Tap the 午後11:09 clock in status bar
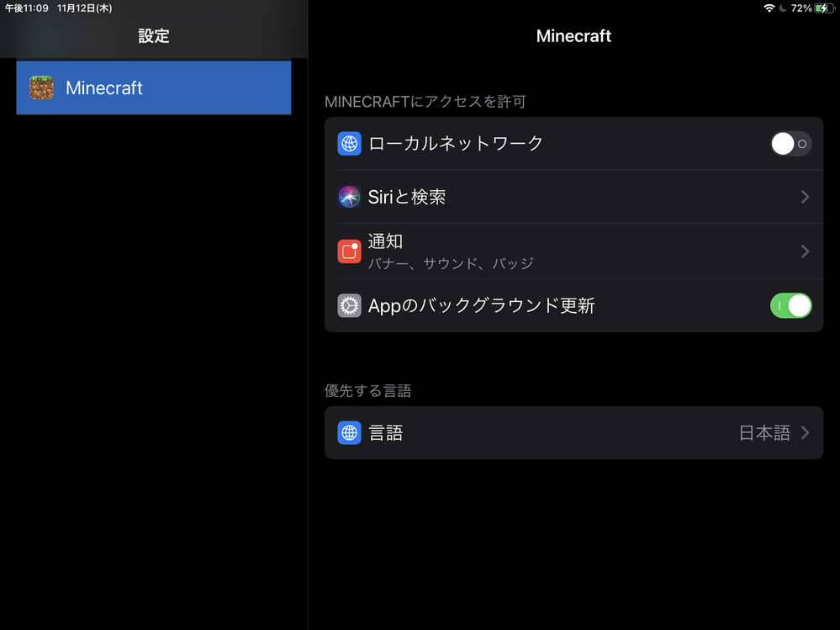 tap(27, 8)
